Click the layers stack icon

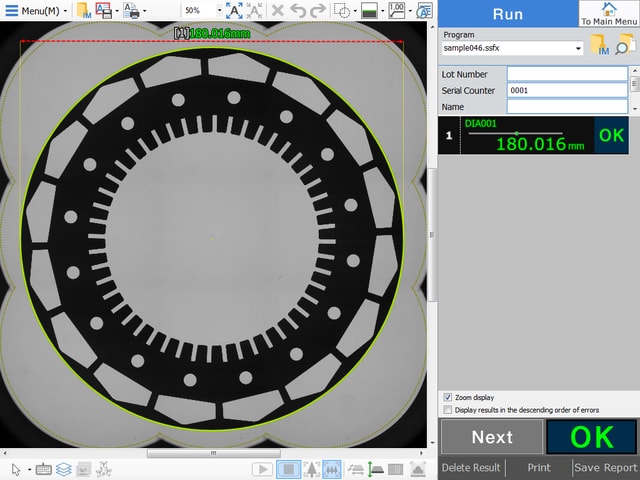(63, 470)
